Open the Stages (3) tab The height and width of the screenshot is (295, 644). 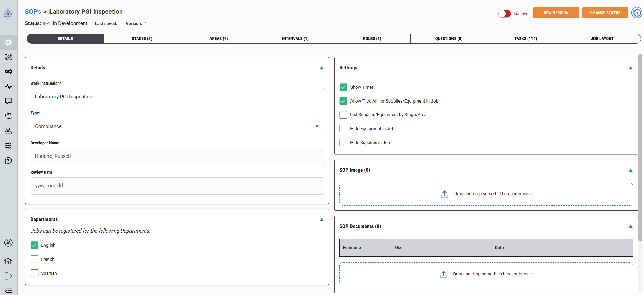tap(142, 39)
